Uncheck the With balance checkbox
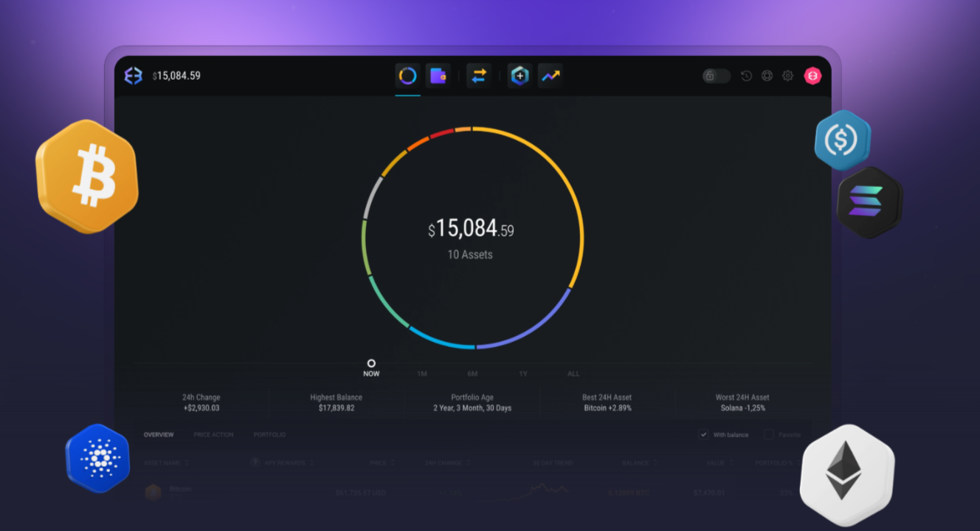Screen dimensions: 980x531 (703, 434)
